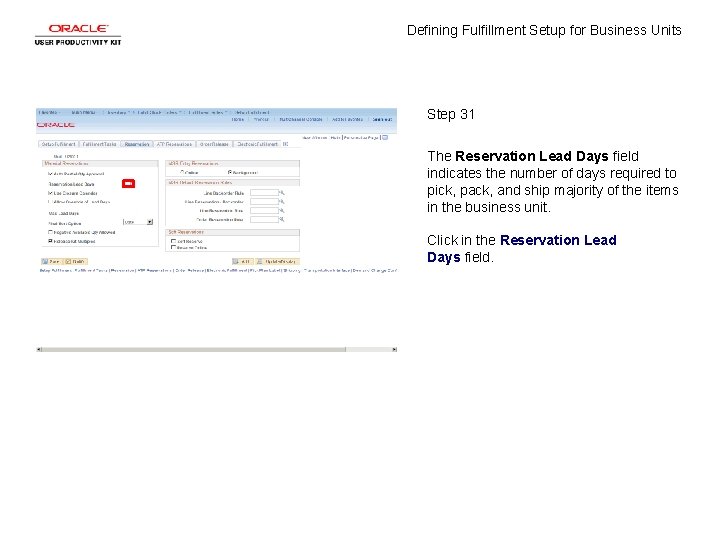Viewport: 720px width, 540px height.
Task: Click the Help link near Personalize Page
Action: point(335,137)
